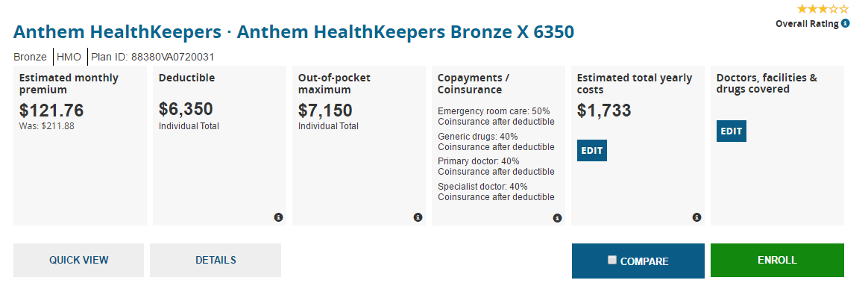Image resolution: width=868 pixels, height=286 pixels.
Task: Click the Overall Rating info icon
Action: click(846, 23)
